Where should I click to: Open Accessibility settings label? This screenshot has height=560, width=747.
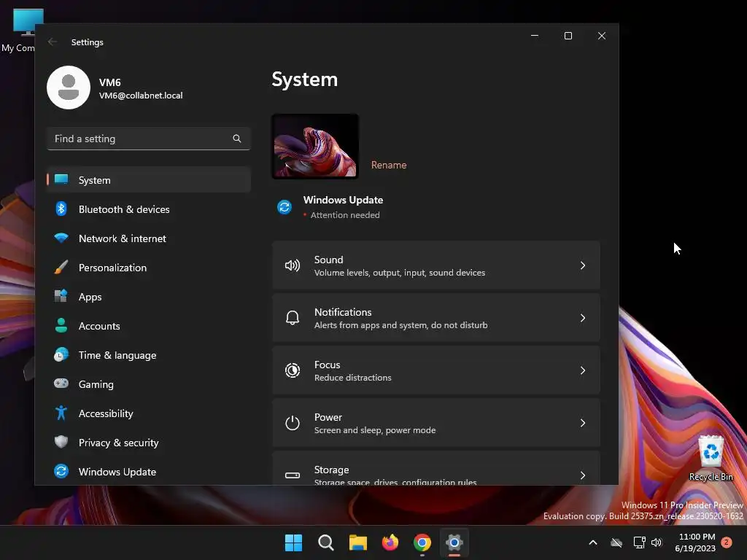106,413
